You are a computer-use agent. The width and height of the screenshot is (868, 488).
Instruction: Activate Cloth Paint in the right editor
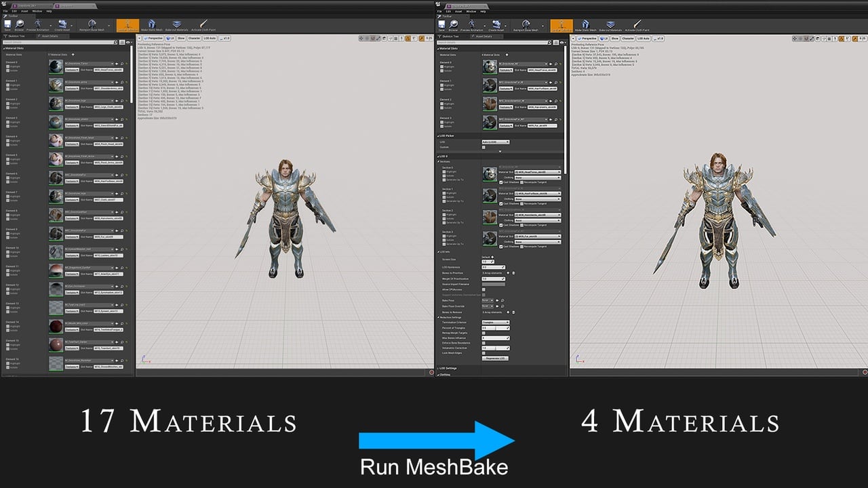pos(638,26)
